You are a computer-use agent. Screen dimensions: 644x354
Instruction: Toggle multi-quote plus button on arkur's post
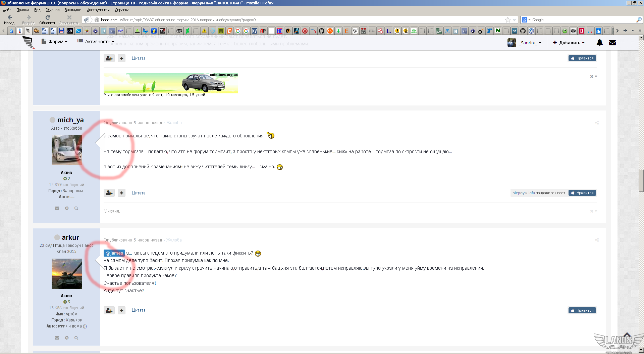[122, 310]
